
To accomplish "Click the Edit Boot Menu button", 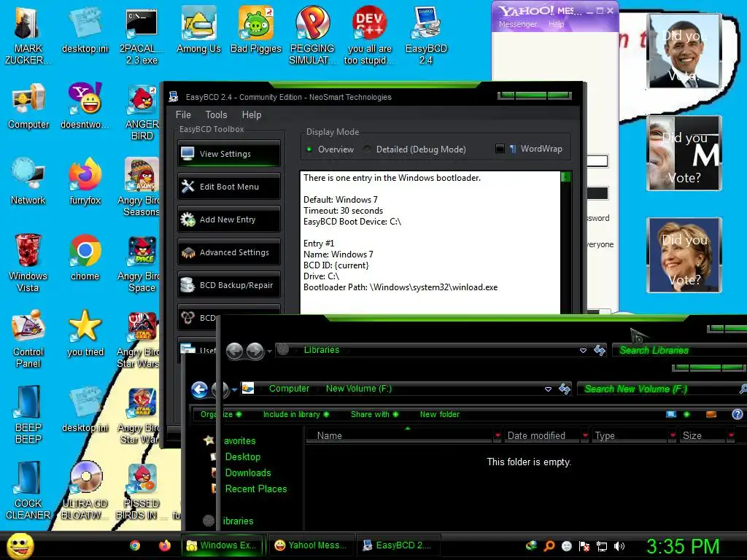I will coord(228,186).
